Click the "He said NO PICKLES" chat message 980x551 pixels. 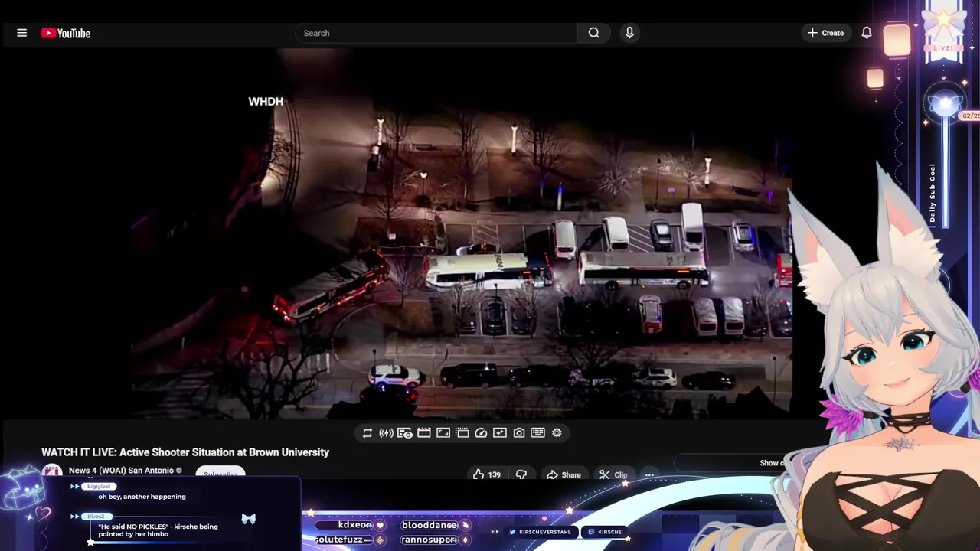[x=158, y=530]
